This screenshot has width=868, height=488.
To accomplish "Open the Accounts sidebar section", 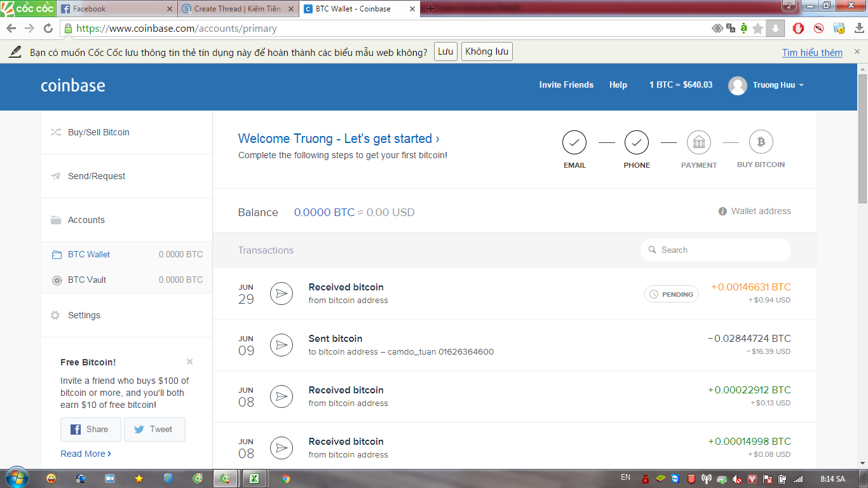I will tap(126, 220).
